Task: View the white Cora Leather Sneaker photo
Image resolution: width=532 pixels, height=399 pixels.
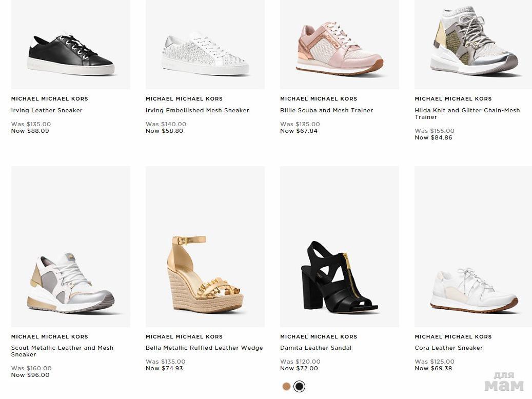Action: coord(473,290)
